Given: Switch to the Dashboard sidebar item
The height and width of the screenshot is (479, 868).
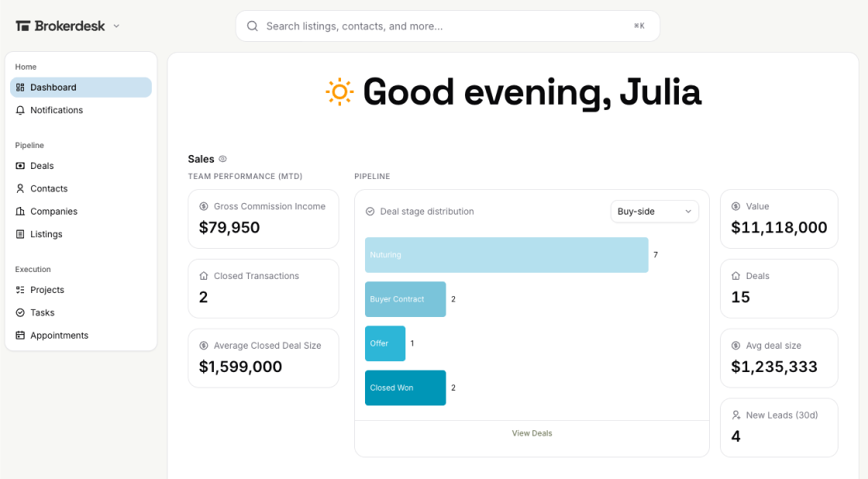Looking at the screenshot, I should pos(54,87).
